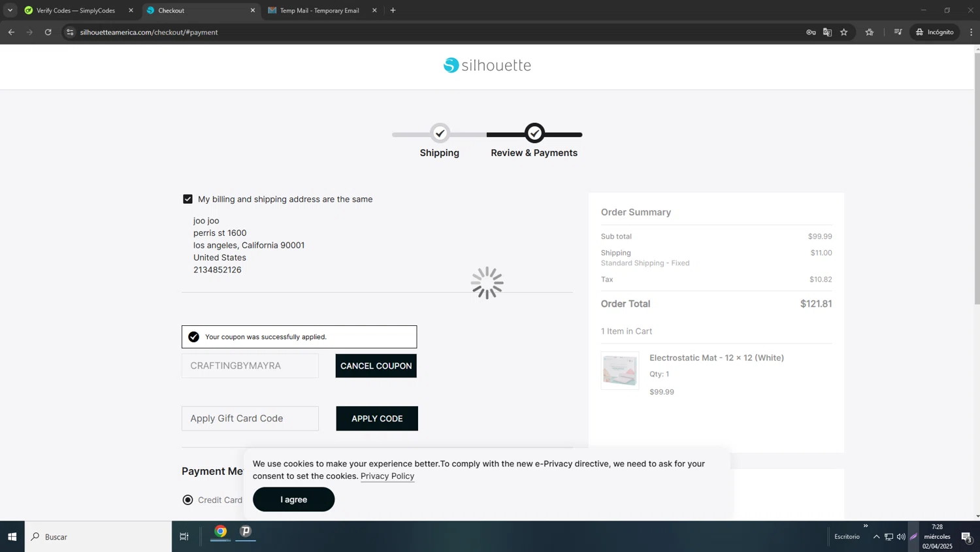The image size is (980, 552).
Task: Click the coupon success checkmark icon
Action: pyautogui.click(x=193, y=337)
